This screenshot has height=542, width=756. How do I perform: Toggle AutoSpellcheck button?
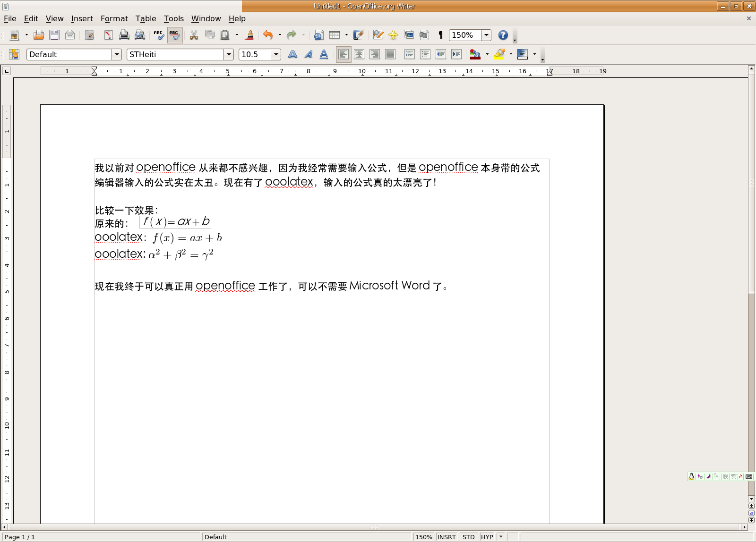[x=174, y=35]
